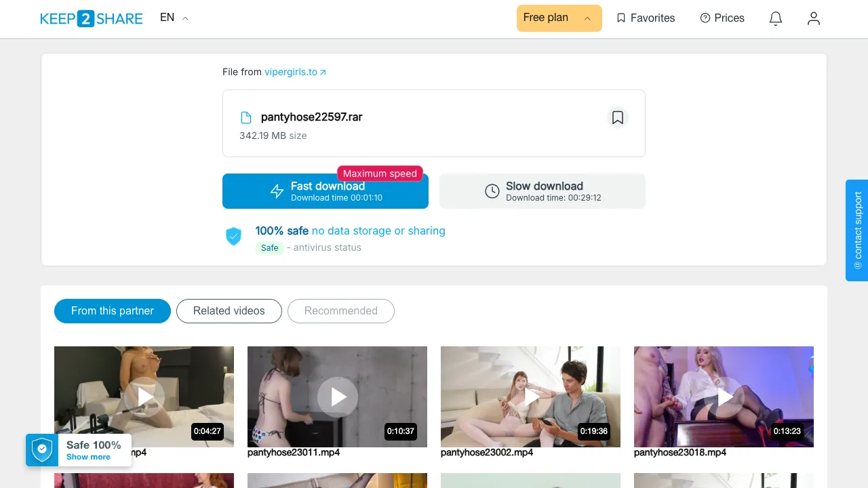Click the 0:19:36 duration label
Screen dimensions: 868x488
594,431
